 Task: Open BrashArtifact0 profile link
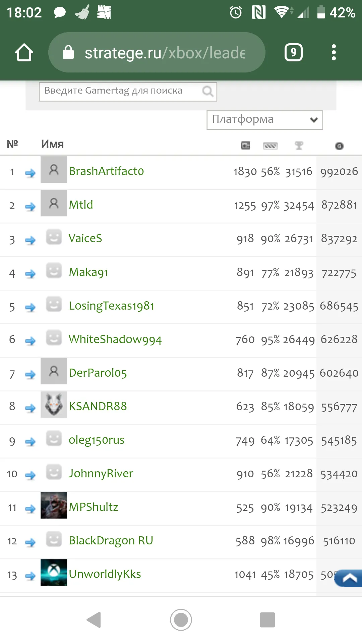[x=106, y=171]
